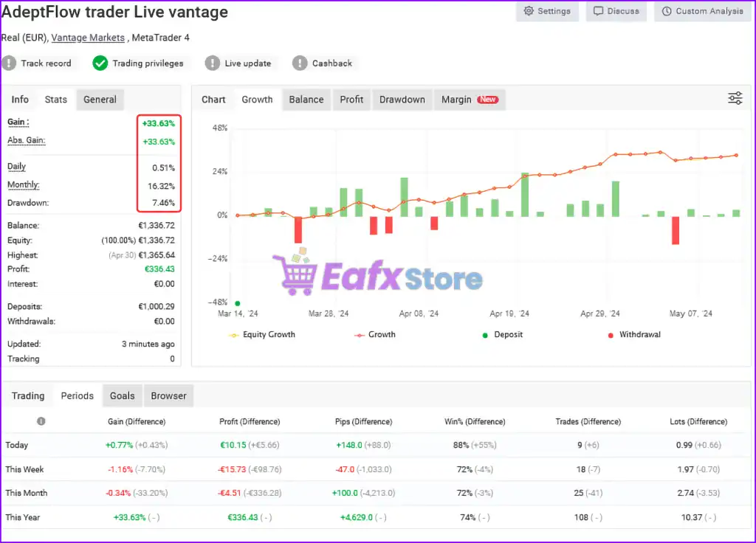Select the This Week row label
The image size is (756, 543).
click(x=24, y=469)
